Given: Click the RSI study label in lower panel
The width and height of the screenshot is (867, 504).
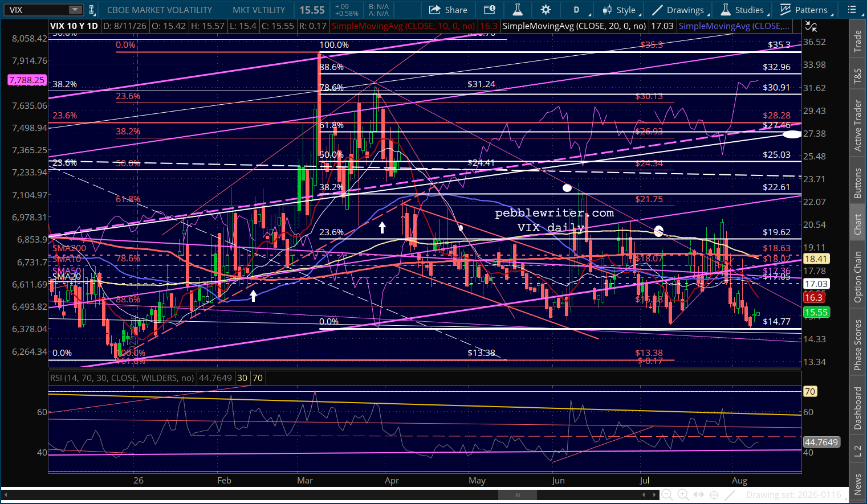Looking at the screenshot, I should coord(122,378).
